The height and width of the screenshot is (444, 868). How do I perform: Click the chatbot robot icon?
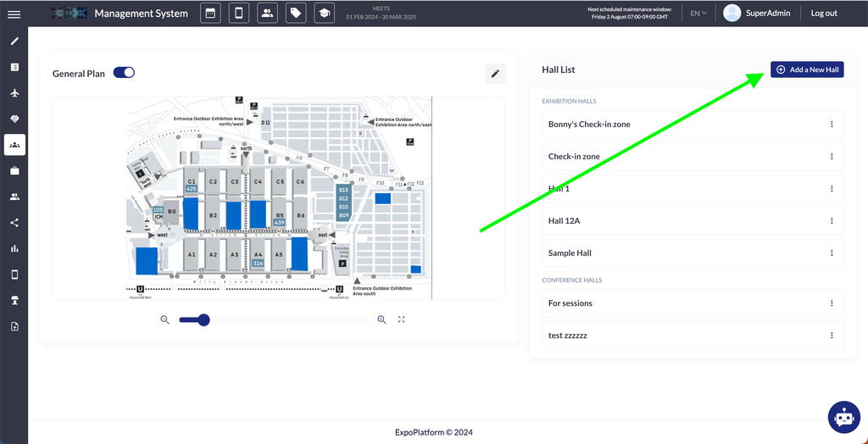coord(843,417)
